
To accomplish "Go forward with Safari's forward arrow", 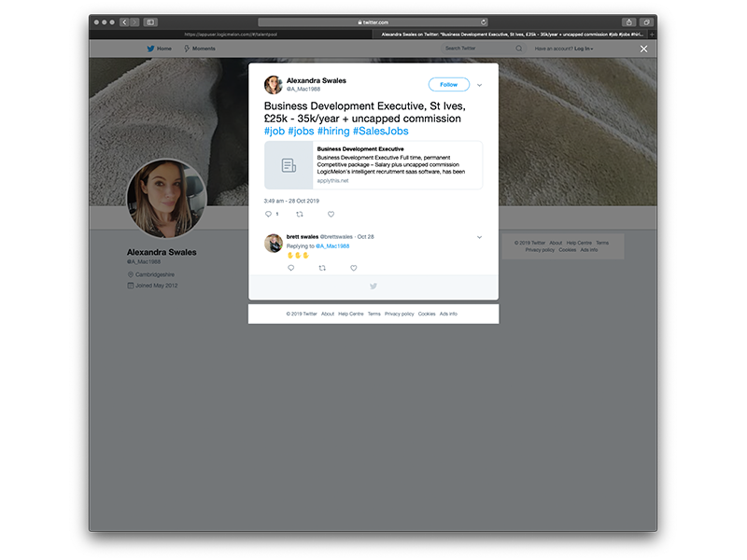I will point(134,21).
